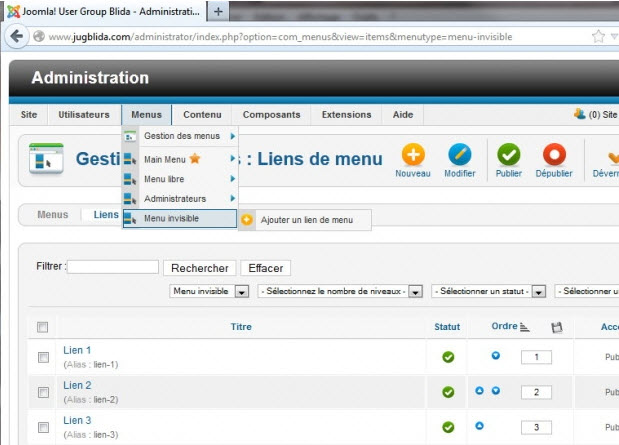
Task: Open a new browser tab
Action: point(219,10)
